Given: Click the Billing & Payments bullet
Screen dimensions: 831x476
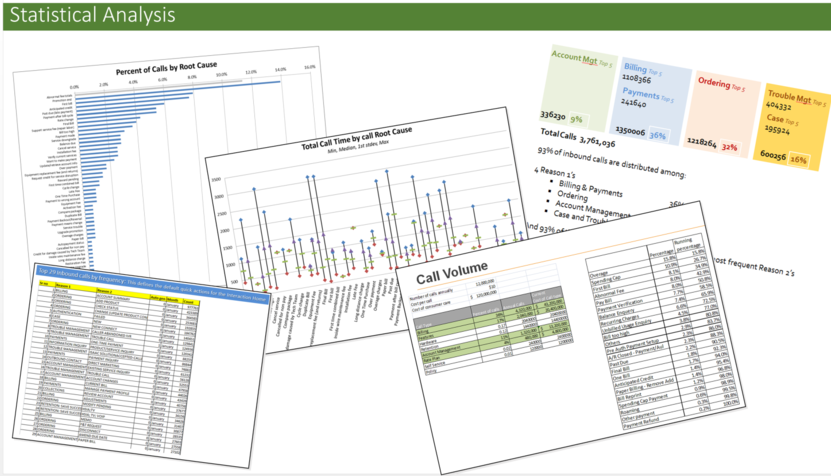Looking at the screenshot, I should tap(590, 189).
